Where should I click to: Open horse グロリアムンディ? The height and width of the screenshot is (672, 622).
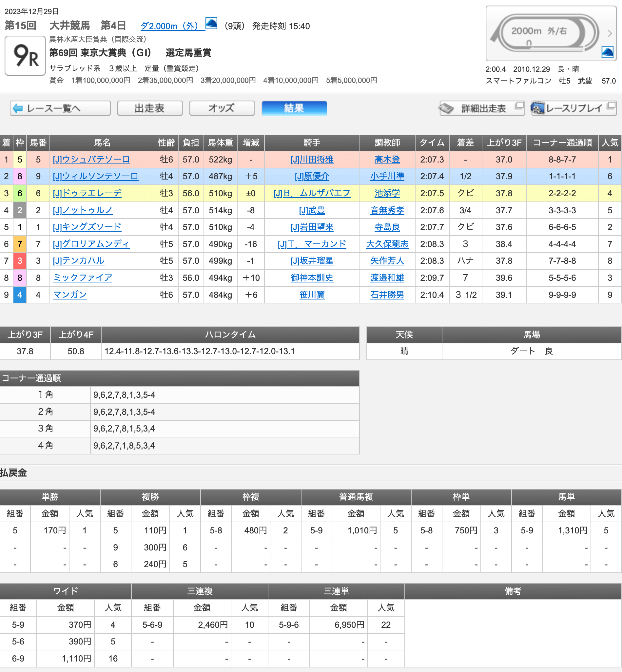tap(91, 244)
